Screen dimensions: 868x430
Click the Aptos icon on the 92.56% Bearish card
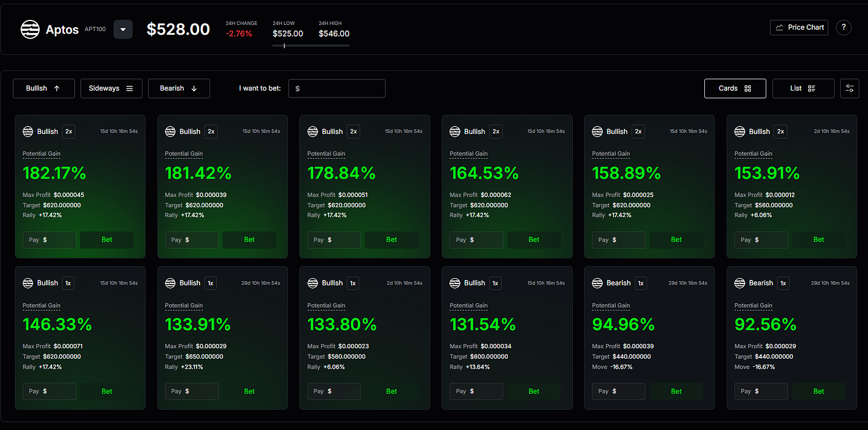point(740,283)
